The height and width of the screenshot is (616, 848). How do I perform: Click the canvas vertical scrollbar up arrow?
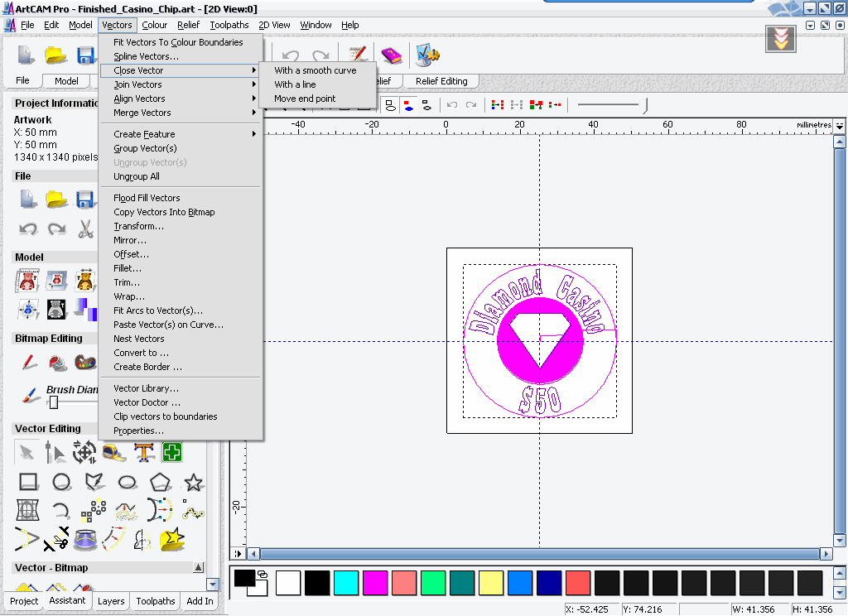coord(840,142)
